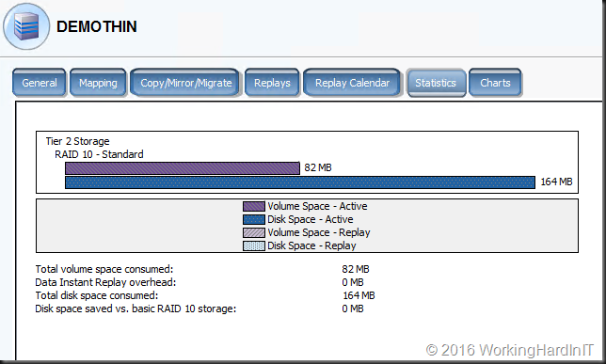Click the blue 164 MB disk space bar
Image resolution: width=606 pixels, height=364 pixels.
[x=300, y=182]
